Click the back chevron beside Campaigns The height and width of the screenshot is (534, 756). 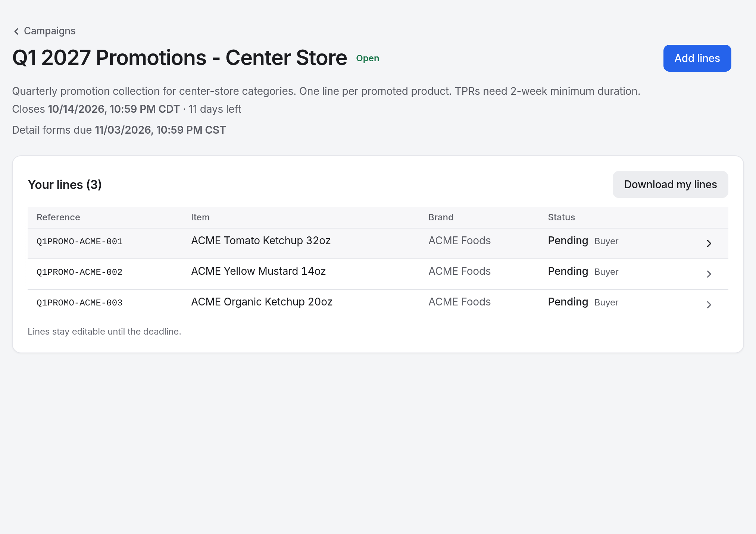click(16, 31)
